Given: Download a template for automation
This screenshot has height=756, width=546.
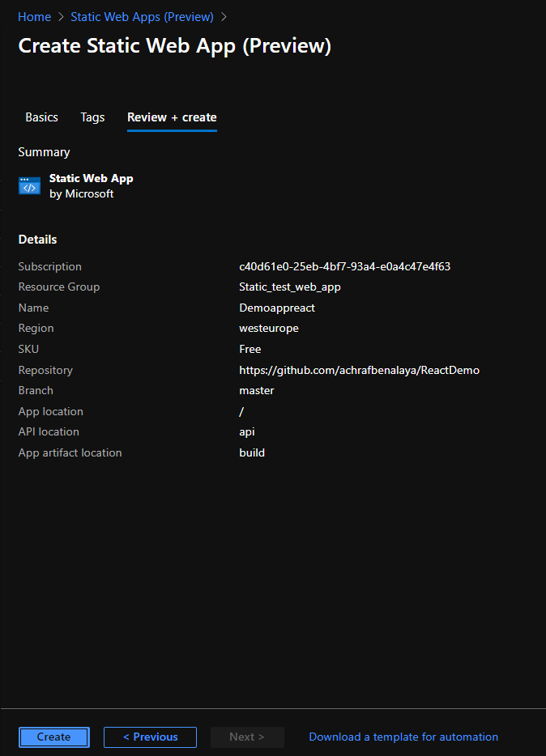Looking at the screenshot, I should coord(403,737).
